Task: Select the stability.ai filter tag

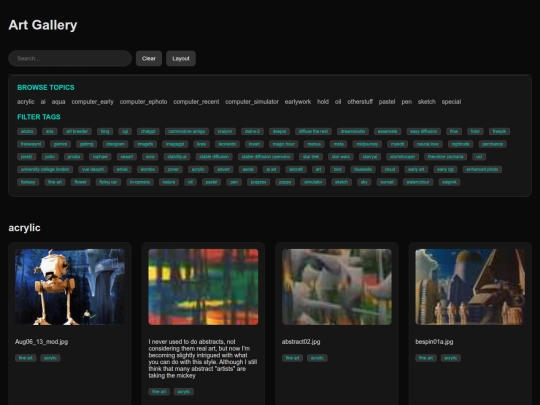Action: coord(177,157)
